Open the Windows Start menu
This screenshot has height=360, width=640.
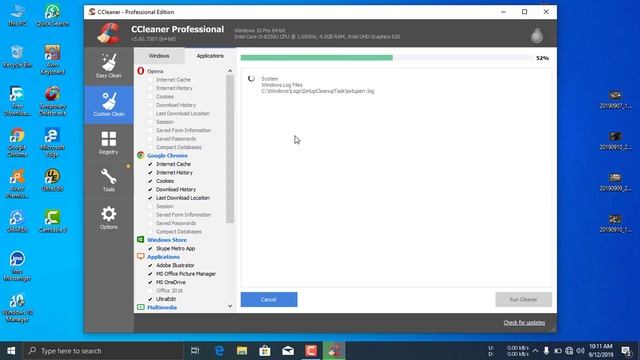[x=11, y=351]
